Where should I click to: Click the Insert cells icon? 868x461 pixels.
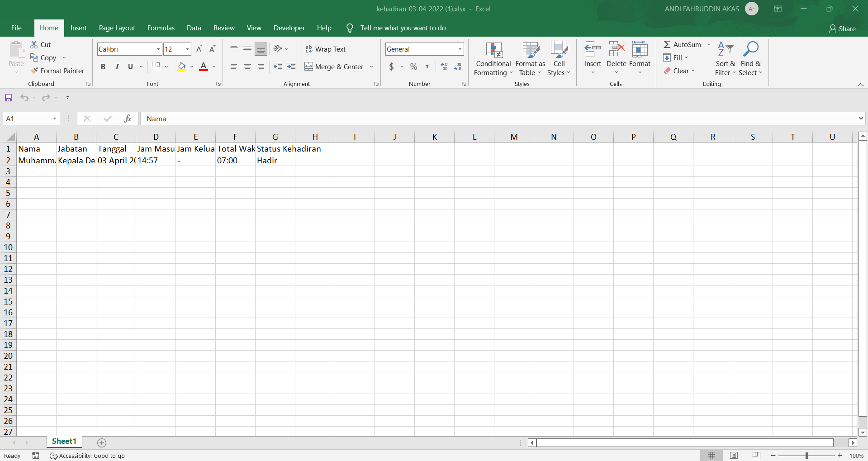(x=593, y=49)
